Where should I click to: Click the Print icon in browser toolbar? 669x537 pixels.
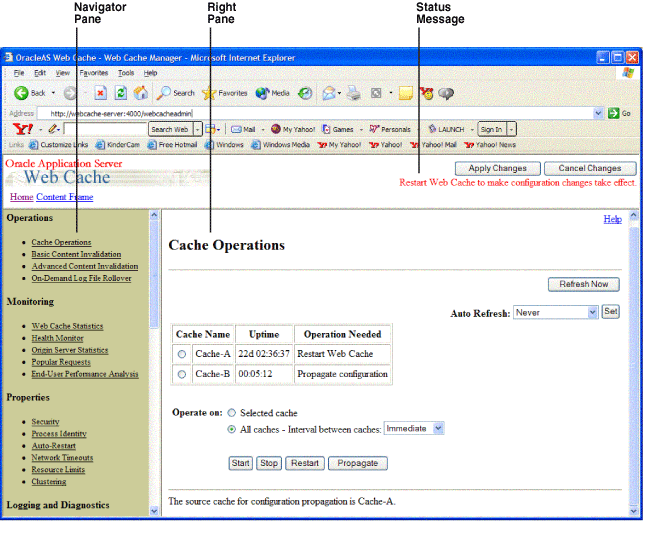353,93
